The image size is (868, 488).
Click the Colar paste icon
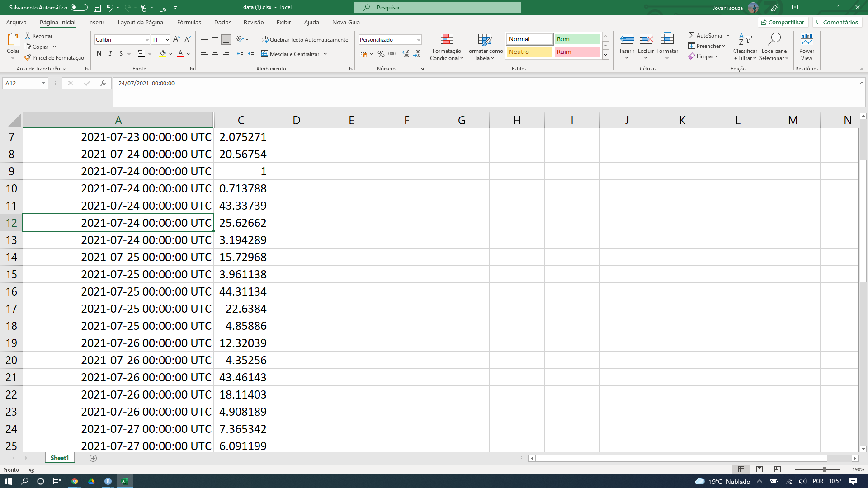pyautogui.click(x=13, y=39)
